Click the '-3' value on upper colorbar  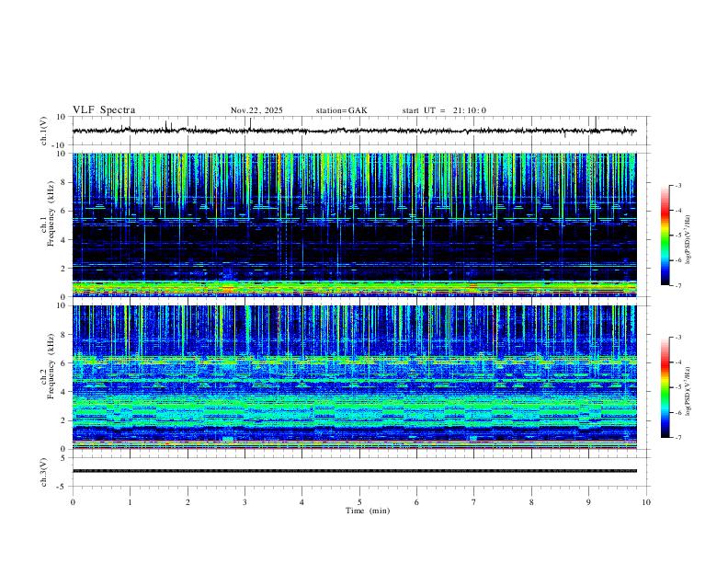click(677, 185)
